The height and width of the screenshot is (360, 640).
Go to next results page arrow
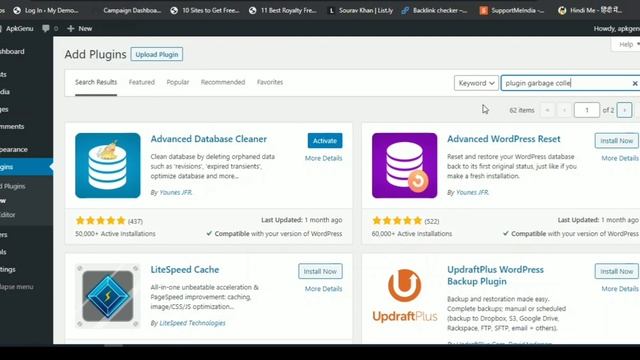[624, 110]
